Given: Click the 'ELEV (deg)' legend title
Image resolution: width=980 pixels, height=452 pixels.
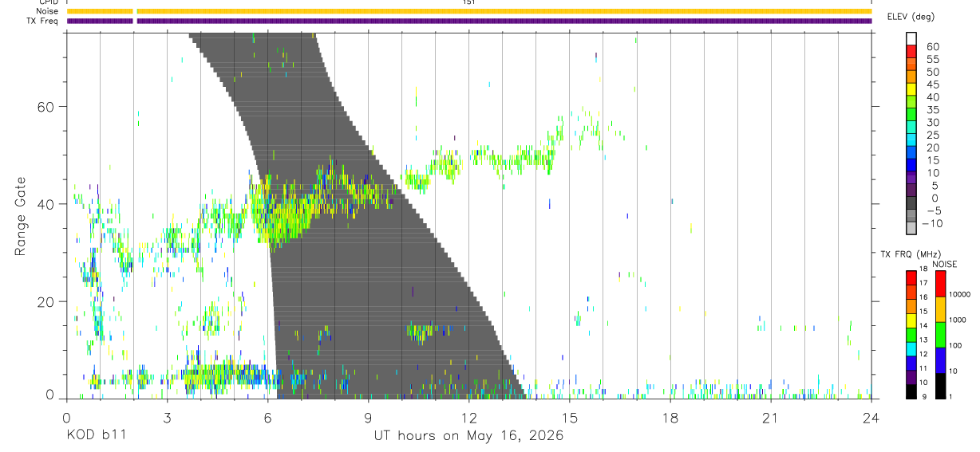Looking at the screenshot, I should point(912,17).
